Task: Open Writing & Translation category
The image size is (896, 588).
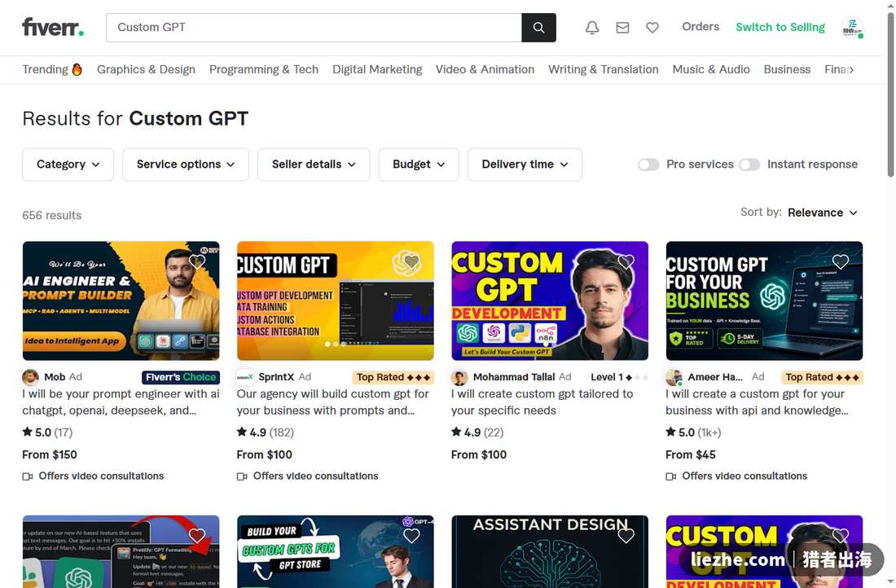Action: pyautogui.click(x=604, y=69)
